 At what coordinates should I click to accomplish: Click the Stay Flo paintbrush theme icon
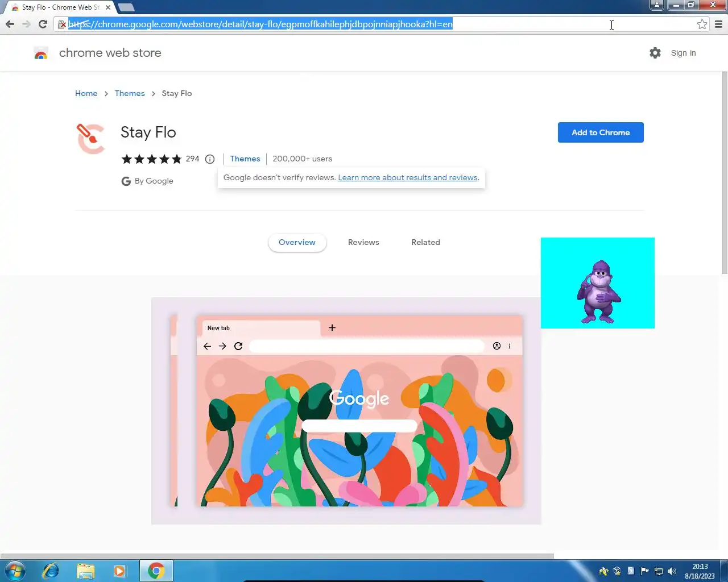tap(91, 139)
